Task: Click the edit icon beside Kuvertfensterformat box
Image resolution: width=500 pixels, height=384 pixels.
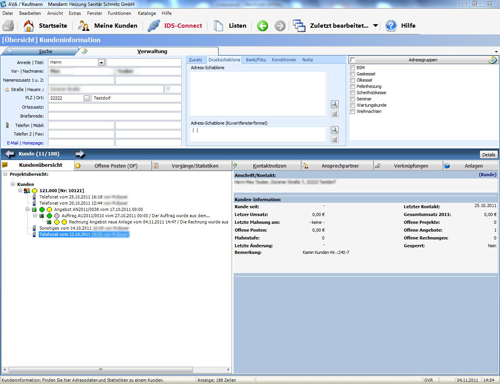Action: coord(334,139)
